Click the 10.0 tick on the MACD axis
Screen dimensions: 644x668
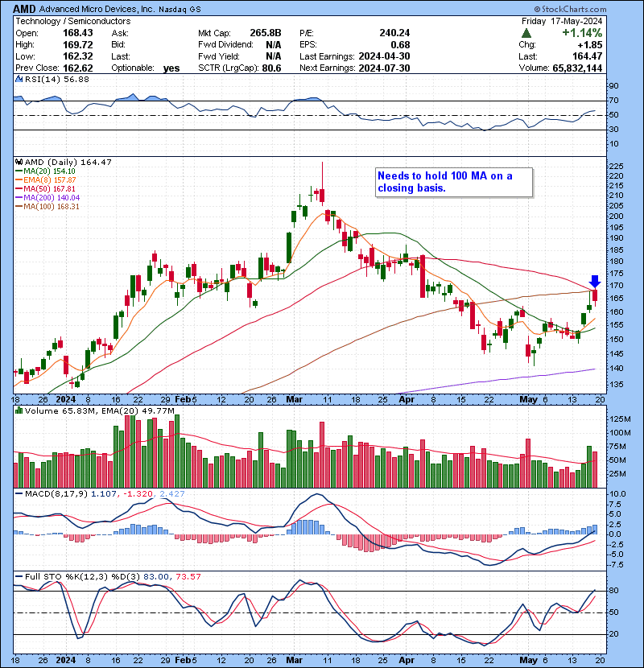click(x=618, y=494)
